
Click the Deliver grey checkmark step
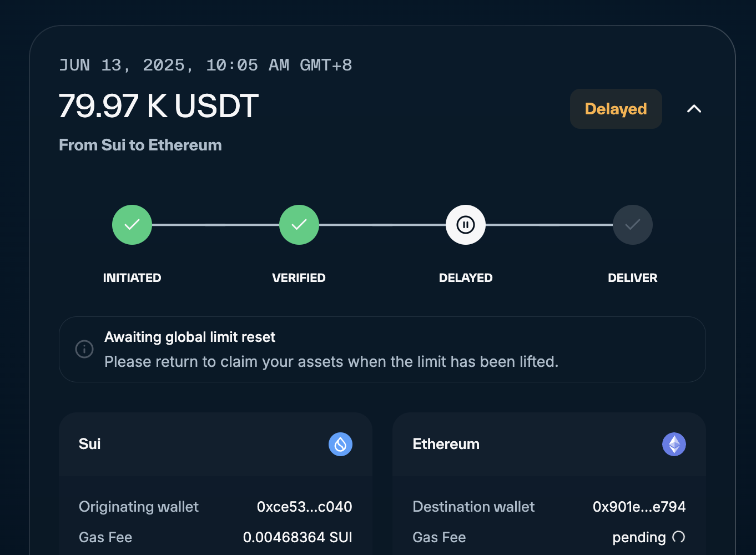[x=633, y=225]
